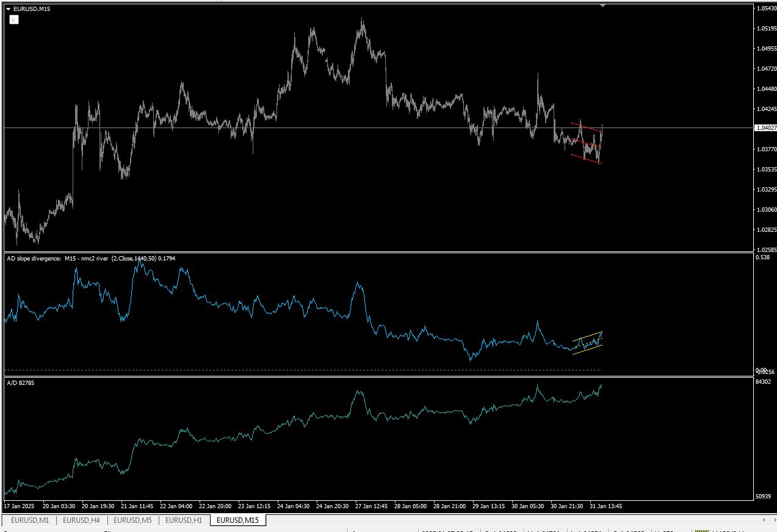
Task: Click the 1.05430 value on the price scale
Action: click(765, 8)
